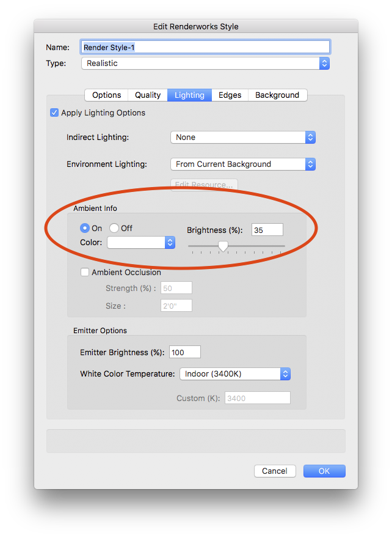Click the Name text field

click(x=206, y=47)
